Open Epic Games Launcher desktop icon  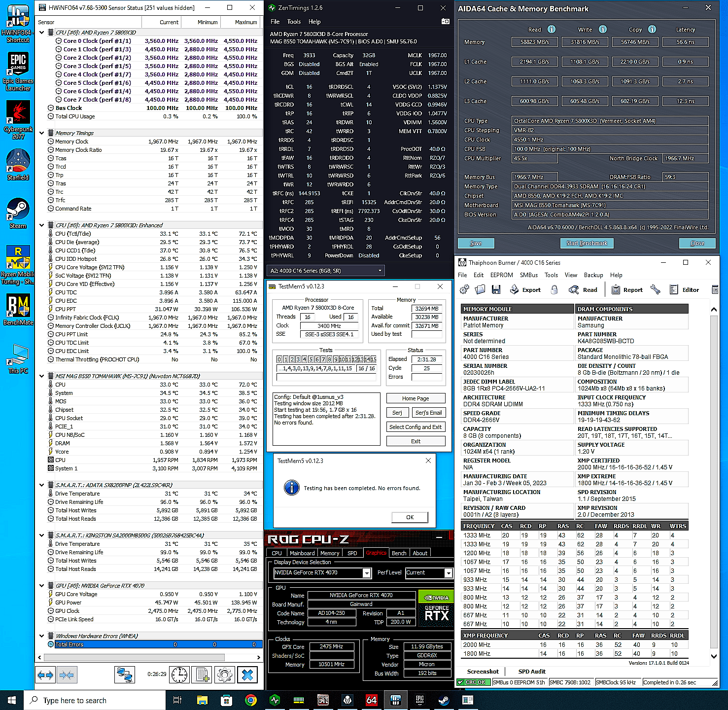tap(18, 71)
